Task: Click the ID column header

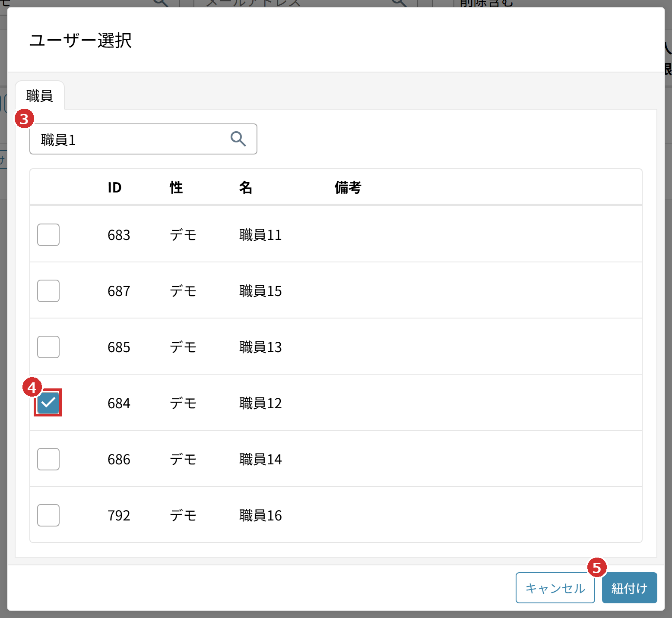Action: tap(114, 187)
